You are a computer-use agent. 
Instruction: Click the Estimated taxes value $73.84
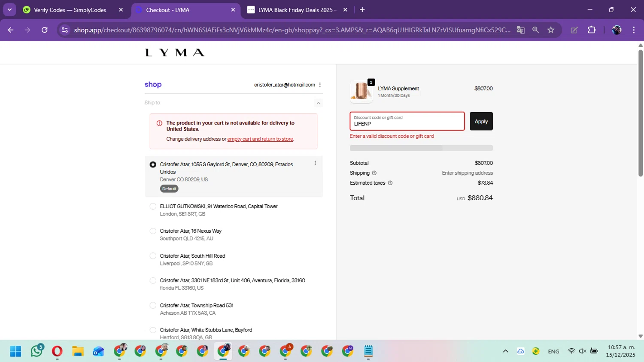click(485, 183)
